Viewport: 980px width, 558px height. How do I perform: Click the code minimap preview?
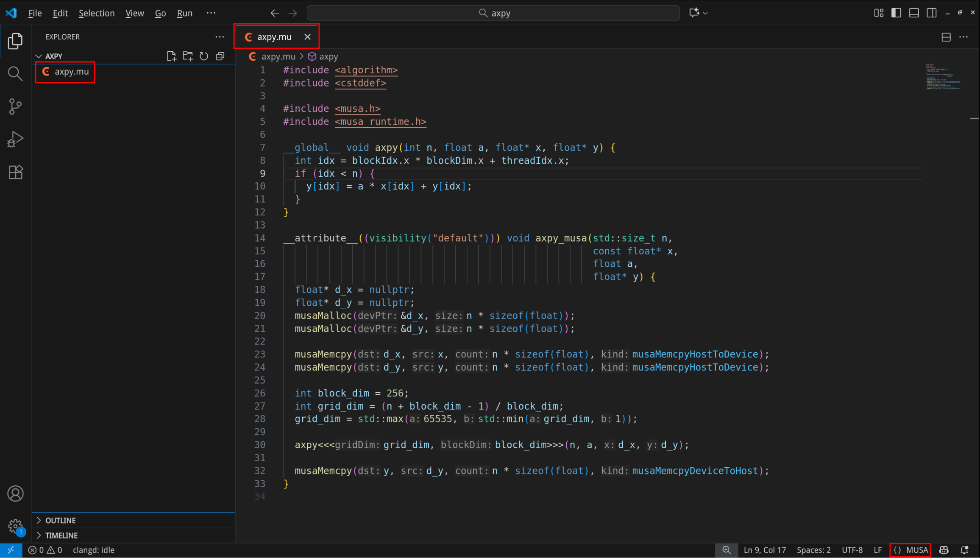943,77
